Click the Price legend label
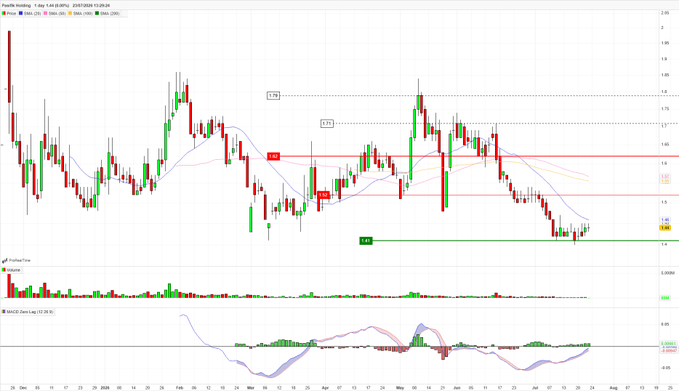The image size is (679, 391). point(11,13)
